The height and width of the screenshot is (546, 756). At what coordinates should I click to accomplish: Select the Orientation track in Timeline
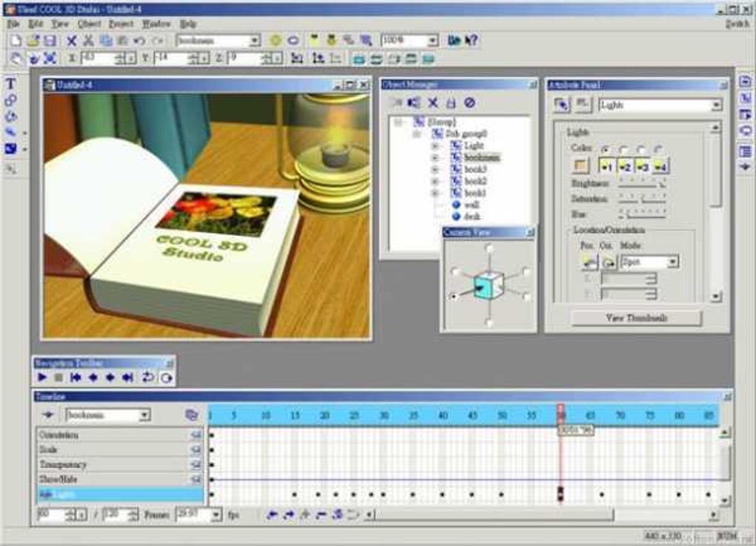point(120,435)
